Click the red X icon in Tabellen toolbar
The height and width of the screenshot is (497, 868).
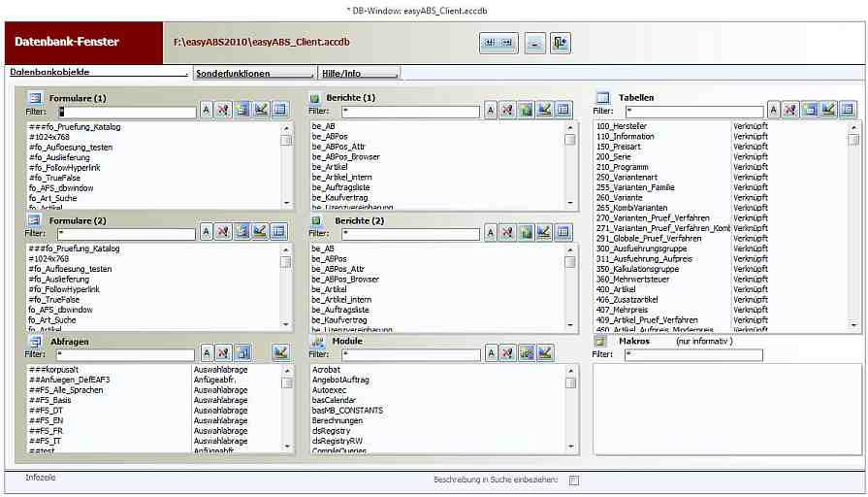point(790,110)
